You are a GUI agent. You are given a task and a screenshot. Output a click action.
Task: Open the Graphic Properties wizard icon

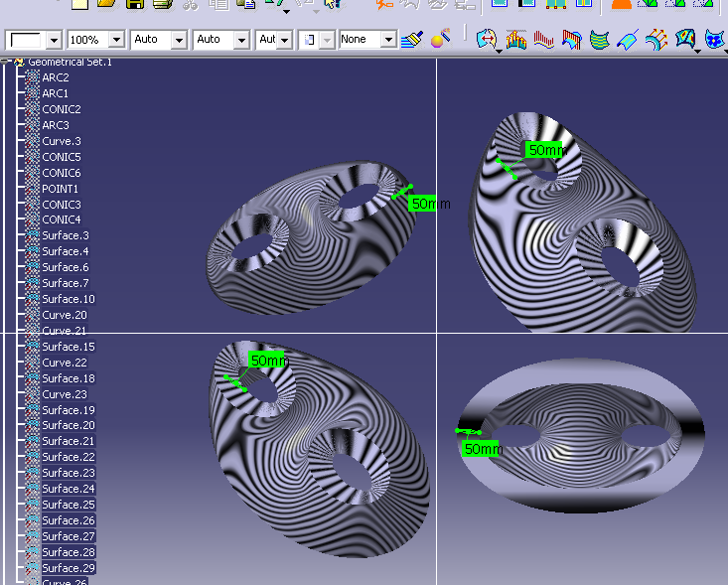pyautogui.click(x=441, y=38)
